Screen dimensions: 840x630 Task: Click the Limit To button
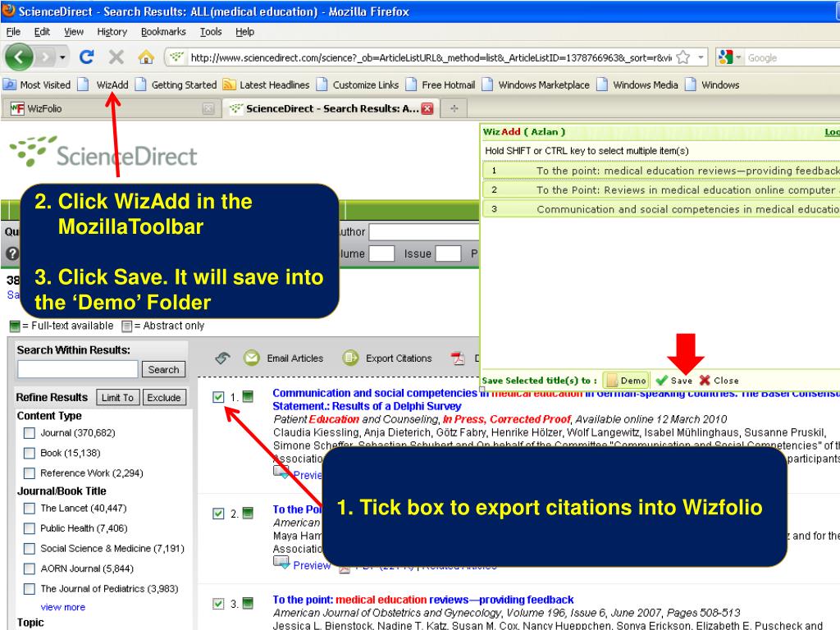pyautogui.click(x=117, y=398)
